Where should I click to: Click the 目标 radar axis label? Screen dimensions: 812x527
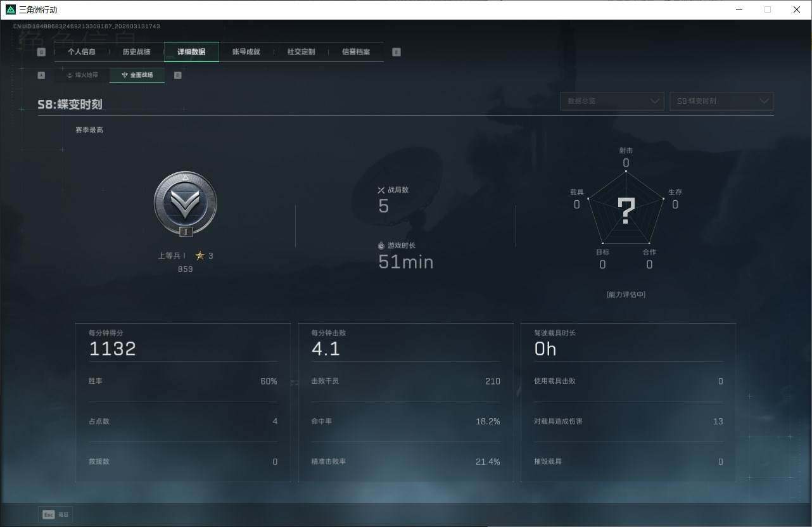click(x=602, y=252)
